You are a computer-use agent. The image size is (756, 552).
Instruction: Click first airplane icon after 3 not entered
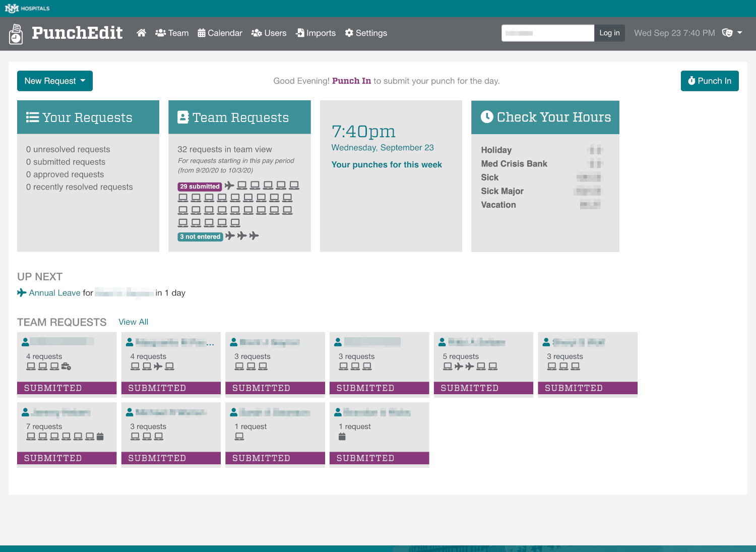[x=230, y=236]
